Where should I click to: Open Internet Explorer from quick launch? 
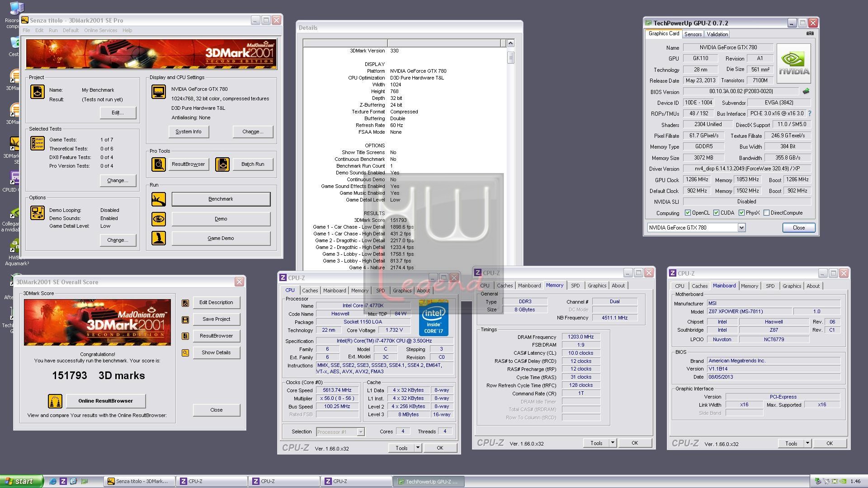tap(53, 481)
